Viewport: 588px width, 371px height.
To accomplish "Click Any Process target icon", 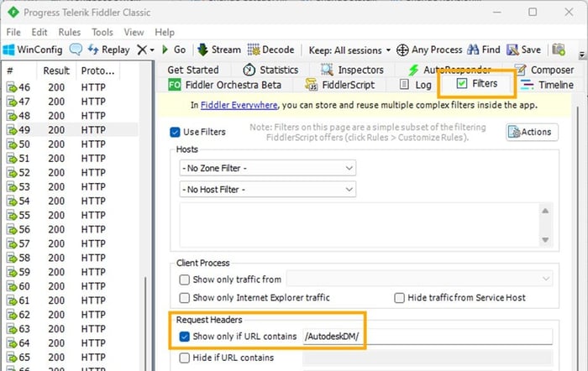I will (402, 50).
